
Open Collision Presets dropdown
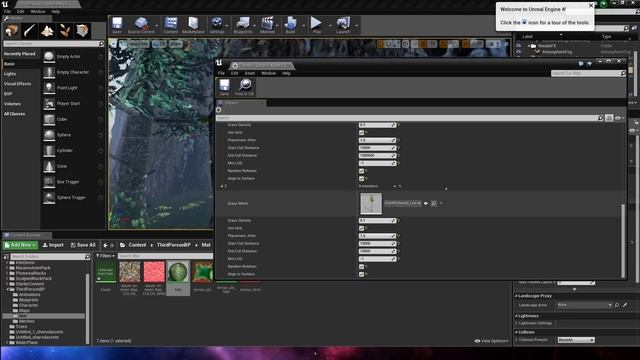576,340
